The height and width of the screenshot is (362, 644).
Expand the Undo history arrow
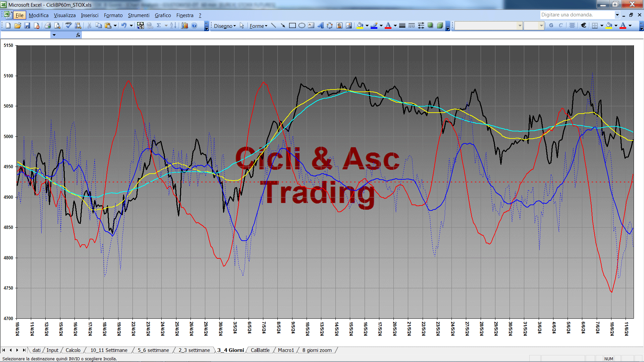(x=131, y=25)
